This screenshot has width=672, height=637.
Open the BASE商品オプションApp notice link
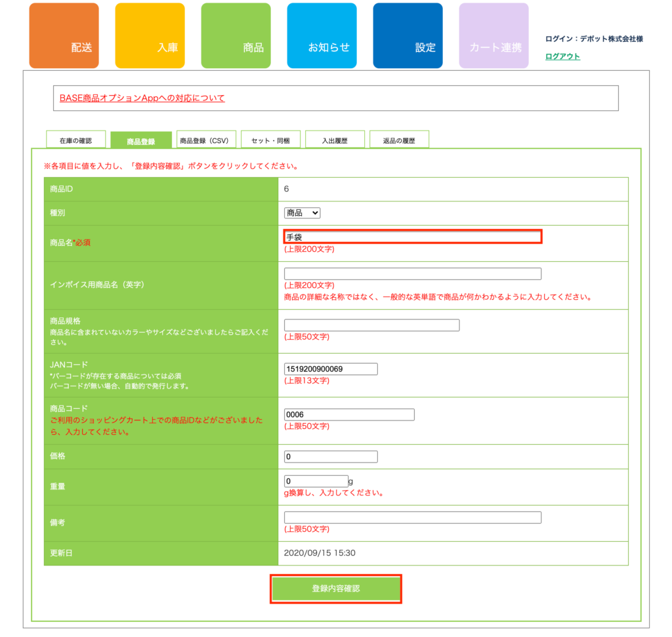pos(142,98)
